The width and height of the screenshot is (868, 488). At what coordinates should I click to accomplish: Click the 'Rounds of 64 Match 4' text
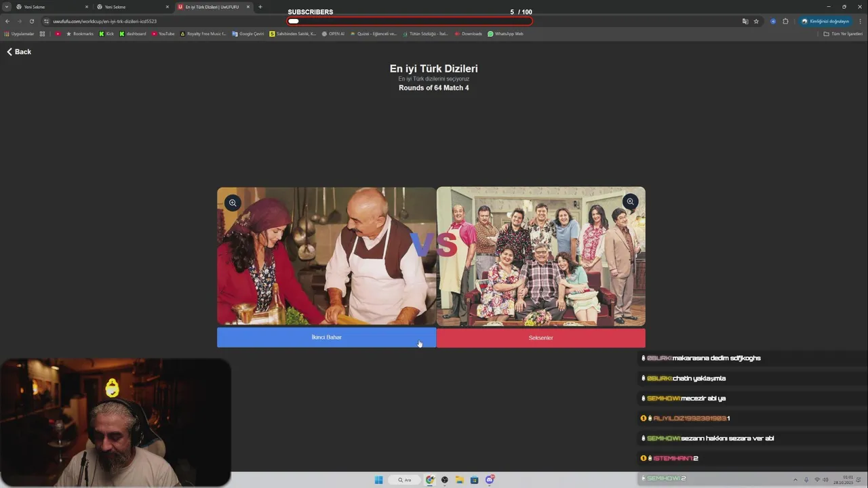[x=434, y=88]
